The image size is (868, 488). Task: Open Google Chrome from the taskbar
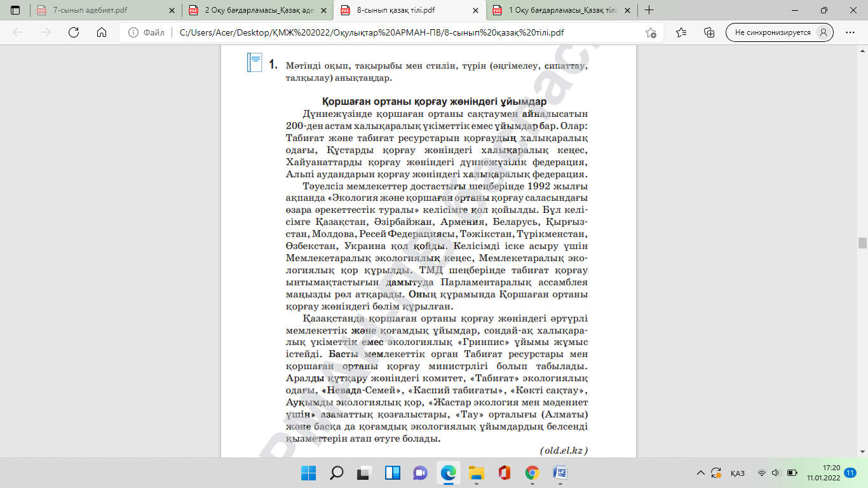[532, 473]
